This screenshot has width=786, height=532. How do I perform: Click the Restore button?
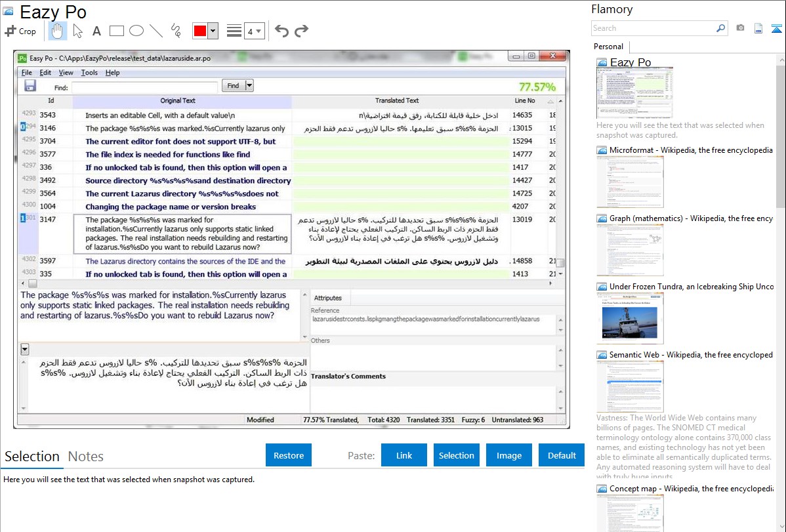pyautogui.click(x=289, y=455)
